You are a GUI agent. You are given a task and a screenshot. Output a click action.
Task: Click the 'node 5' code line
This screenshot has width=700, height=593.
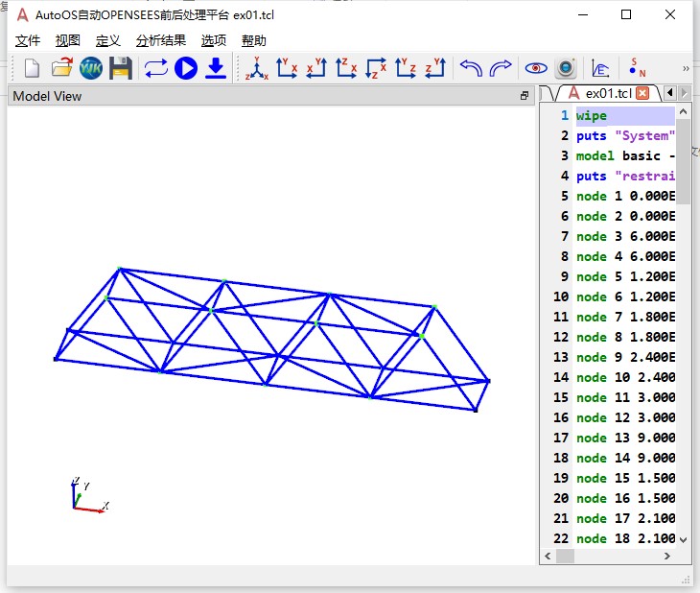pyautogui.click(x=625, y=276)
